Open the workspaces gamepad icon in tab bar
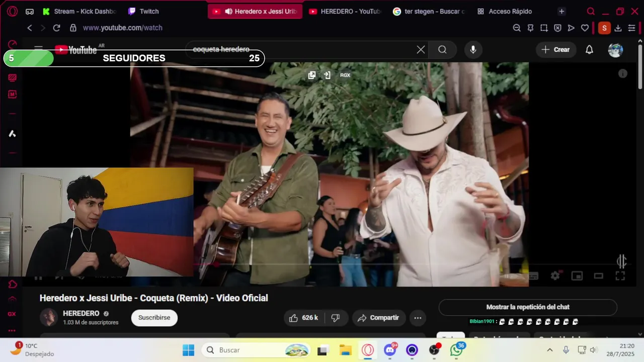 click(x=30, y=11)
